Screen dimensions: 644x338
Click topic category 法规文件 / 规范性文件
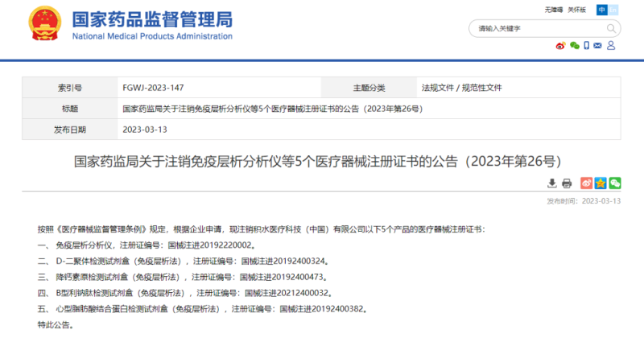[x=461, y=87]
